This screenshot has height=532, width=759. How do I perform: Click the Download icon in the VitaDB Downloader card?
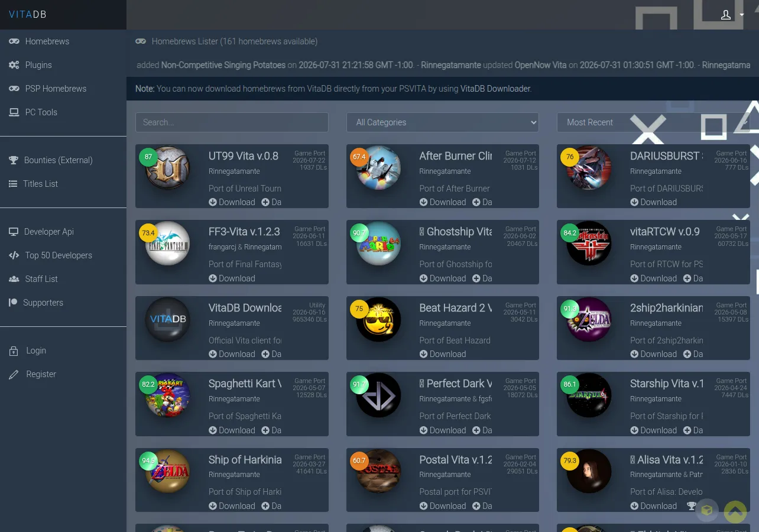tap(213, 354)
